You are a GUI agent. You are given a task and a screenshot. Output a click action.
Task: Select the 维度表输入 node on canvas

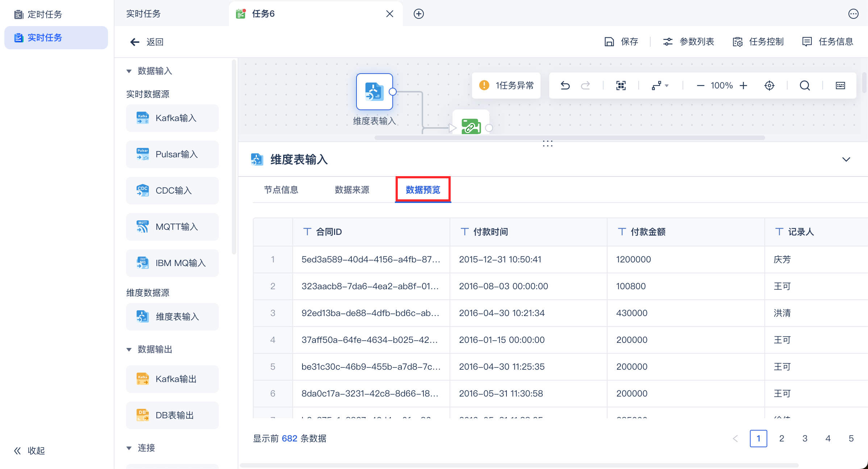[374, 92]
